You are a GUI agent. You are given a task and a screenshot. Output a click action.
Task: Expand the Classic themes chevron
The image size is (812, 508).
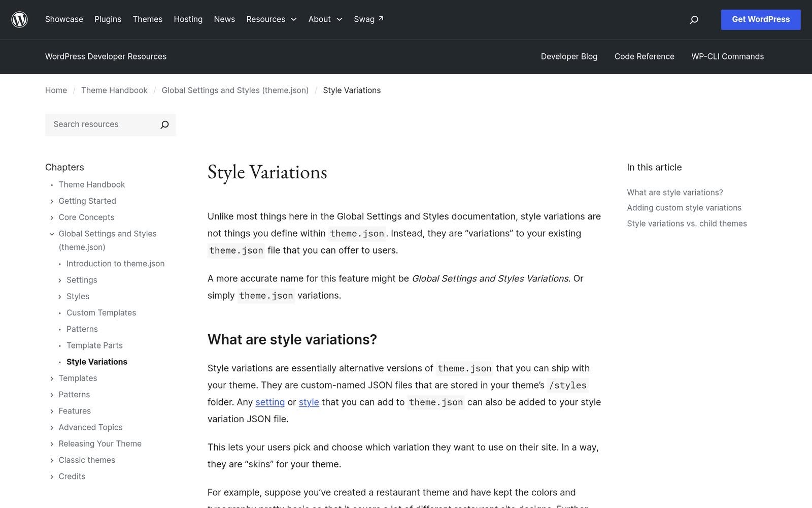tap(52, 460)
